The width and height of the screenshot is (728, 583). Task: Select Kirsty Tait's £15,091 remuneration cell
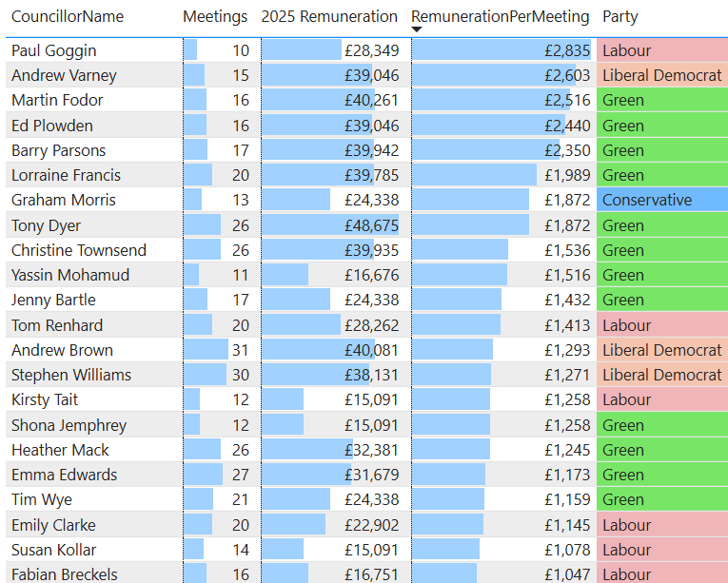[x=372, y=399]
